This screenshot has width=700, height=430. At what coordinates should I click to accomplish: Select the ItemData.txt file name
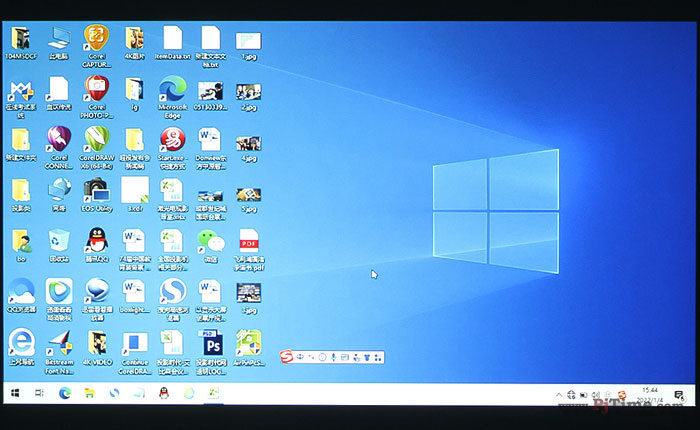(172, 57)
